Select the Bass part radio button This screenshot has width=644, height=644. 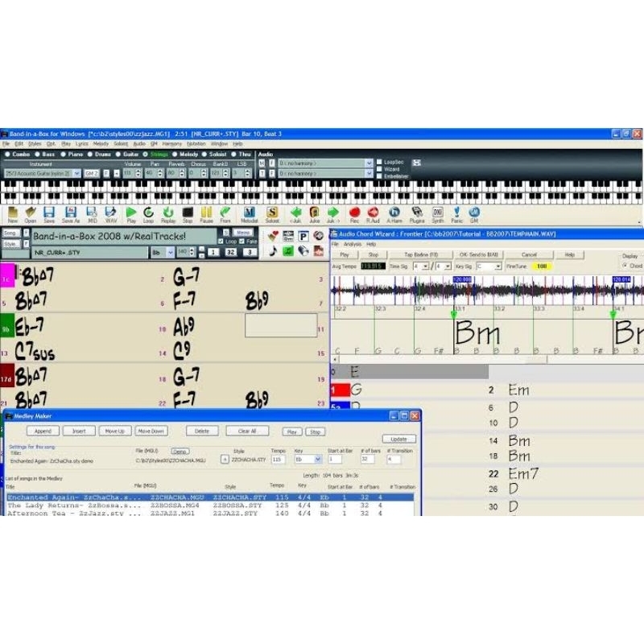click(x=37, y=155)
